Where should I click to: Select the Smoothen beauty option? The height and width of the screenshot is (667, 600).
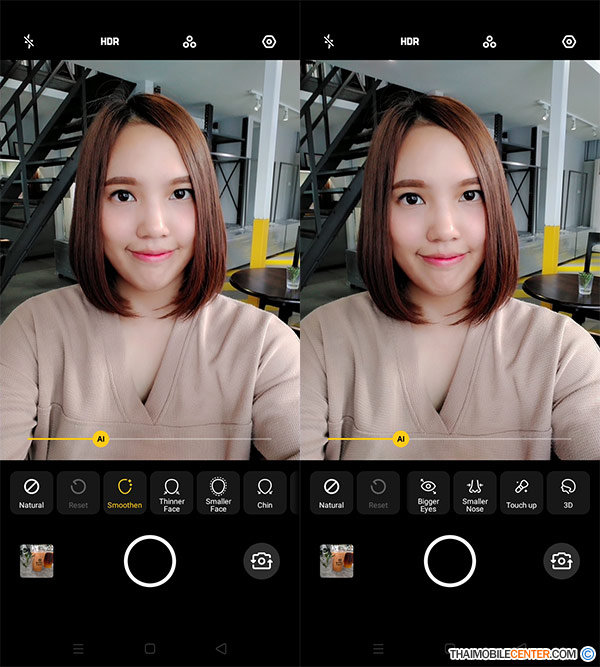point(125,492)
